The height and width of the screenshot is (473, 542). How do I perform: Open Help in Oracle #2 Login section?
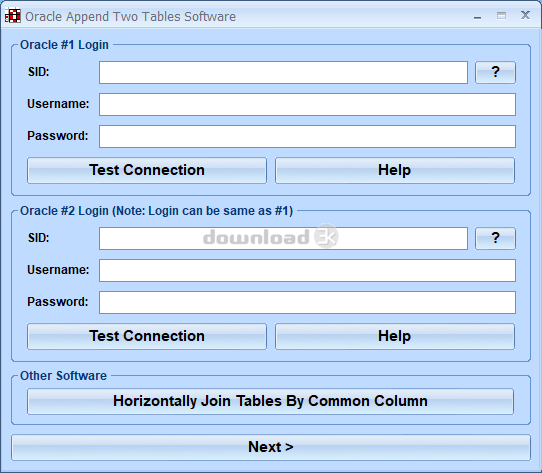coord(395,336)
